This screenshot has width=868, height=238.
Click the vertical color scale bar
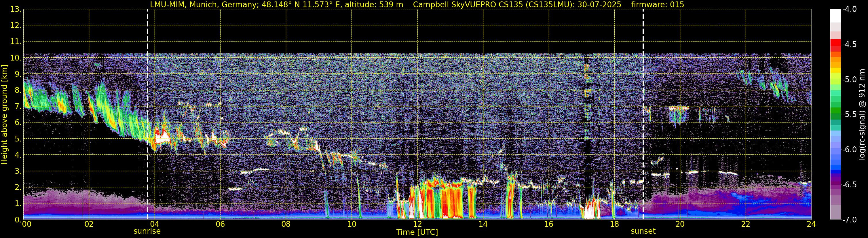pos(835,114)
